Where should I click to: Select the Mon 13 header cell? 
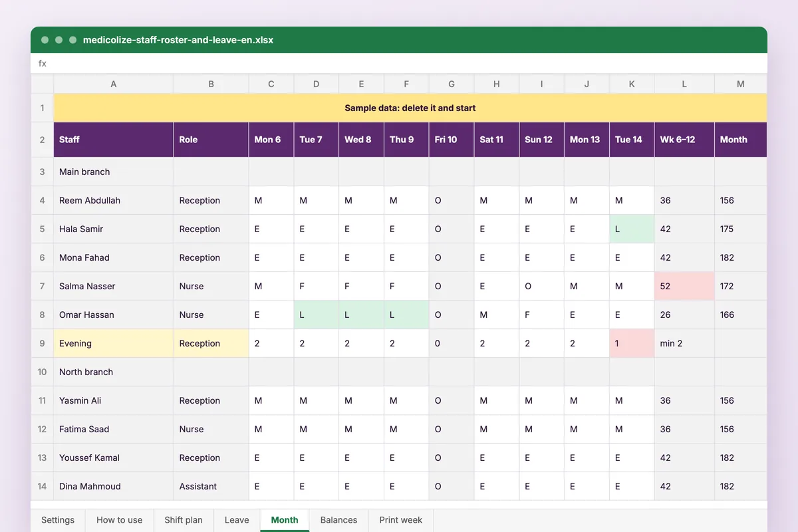(x=587, y=140)
